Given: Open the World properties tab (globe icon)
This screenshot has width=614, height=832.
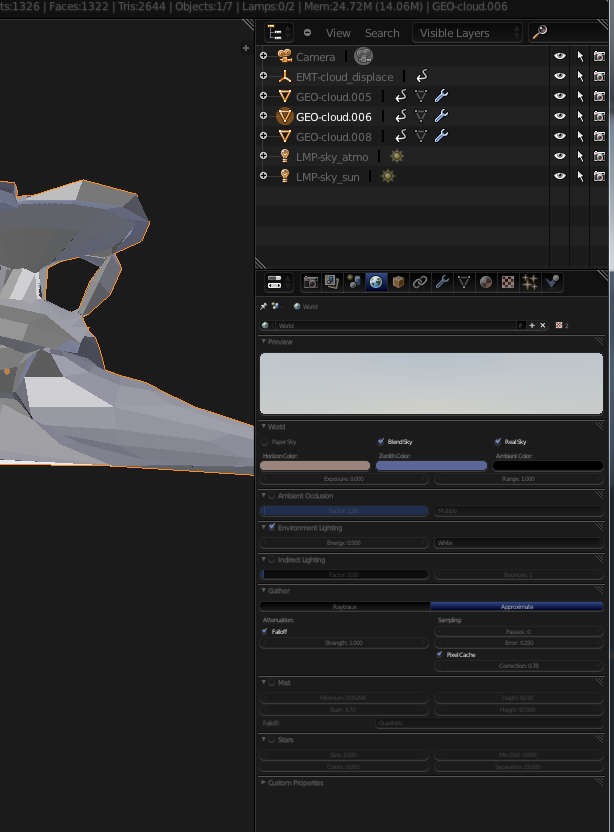Looking at the screenshot, I should (376, 282).
